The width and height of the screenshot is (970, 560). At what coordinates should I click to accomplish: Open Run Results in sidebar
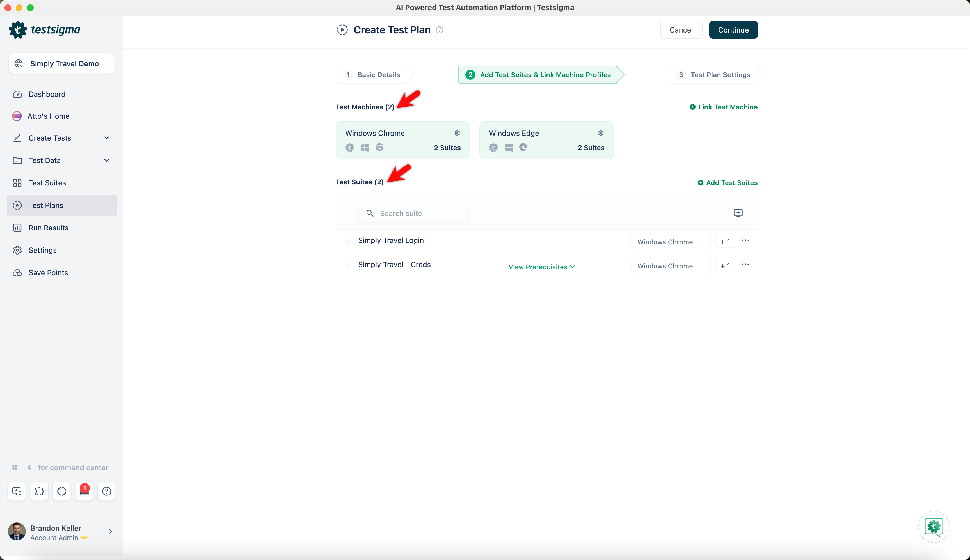point(49,228)
